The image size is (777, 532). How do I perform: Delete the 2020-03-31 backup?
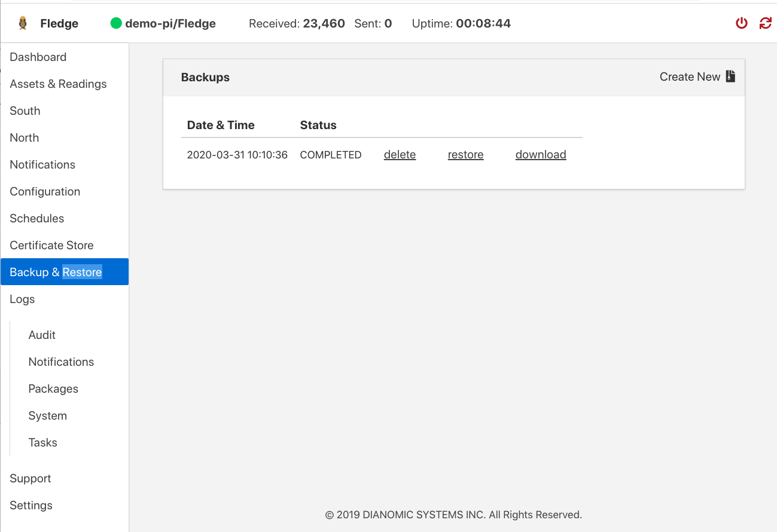400,155
